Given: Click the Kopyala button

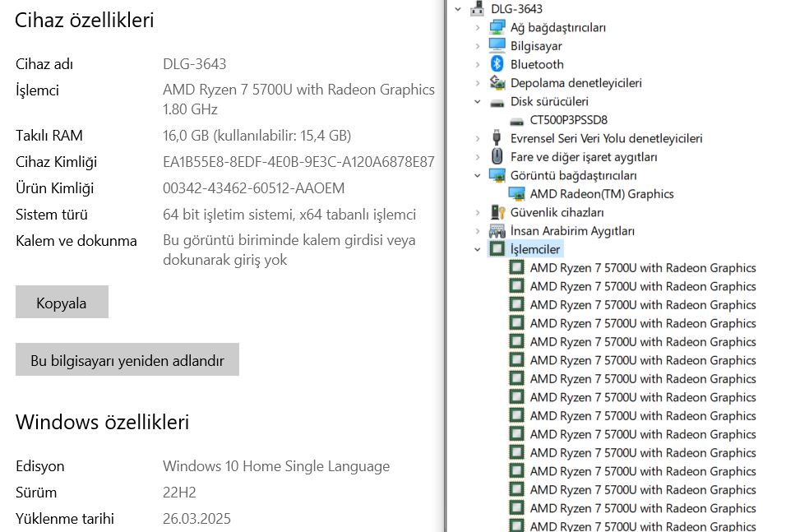Looking at the screenshot, I should (x=62, y=302).
